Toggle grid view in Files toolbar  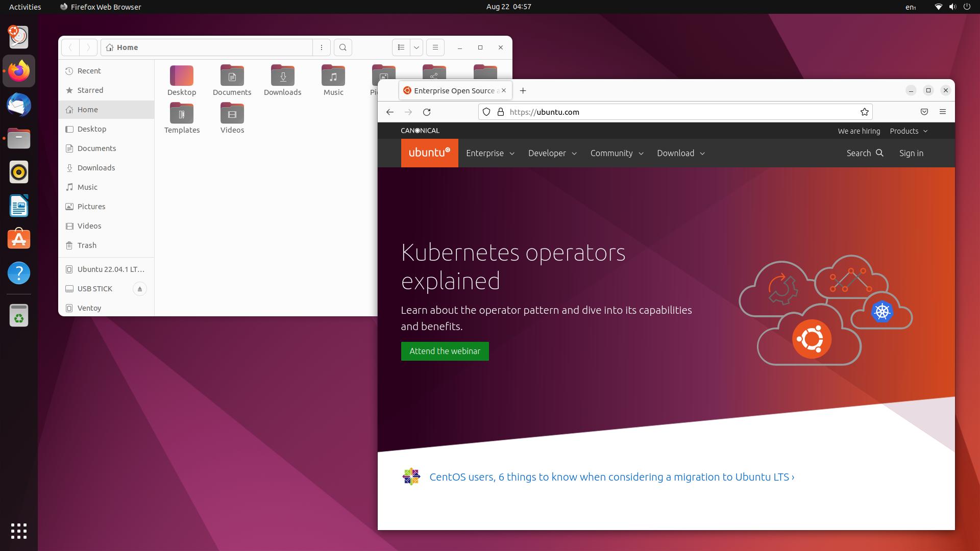[401, 47]
